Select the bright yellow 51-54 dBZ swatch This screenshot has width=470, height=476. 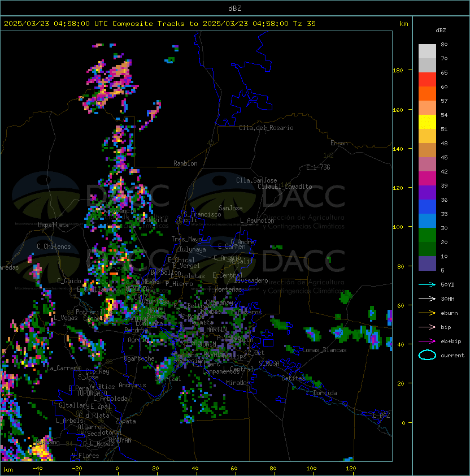pyautogui.click(x=427, y=122)
